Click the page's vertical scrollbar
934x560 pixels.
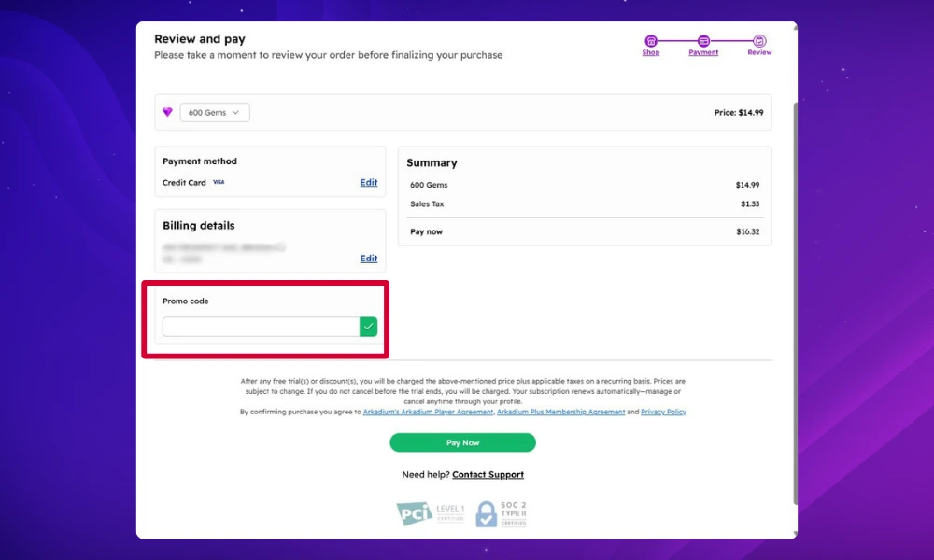[x=795, y=280]
